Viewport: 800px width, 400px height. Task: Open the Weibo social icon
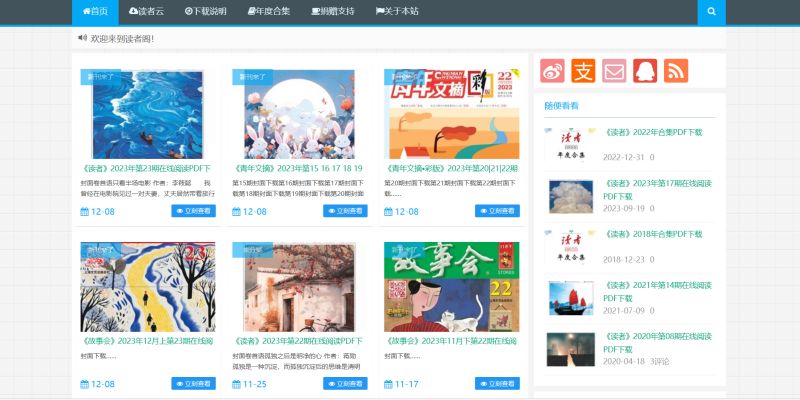pyautogui.click(x=552, y=71)
